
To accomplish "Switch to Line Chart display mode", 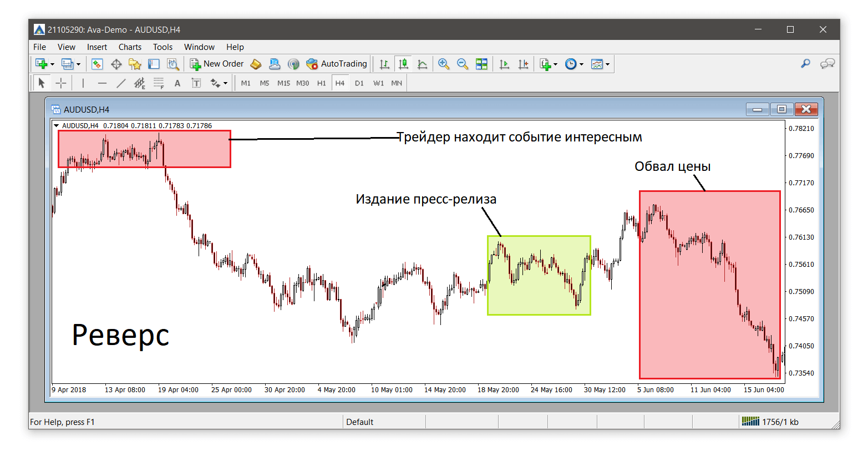I will [423, 64].
